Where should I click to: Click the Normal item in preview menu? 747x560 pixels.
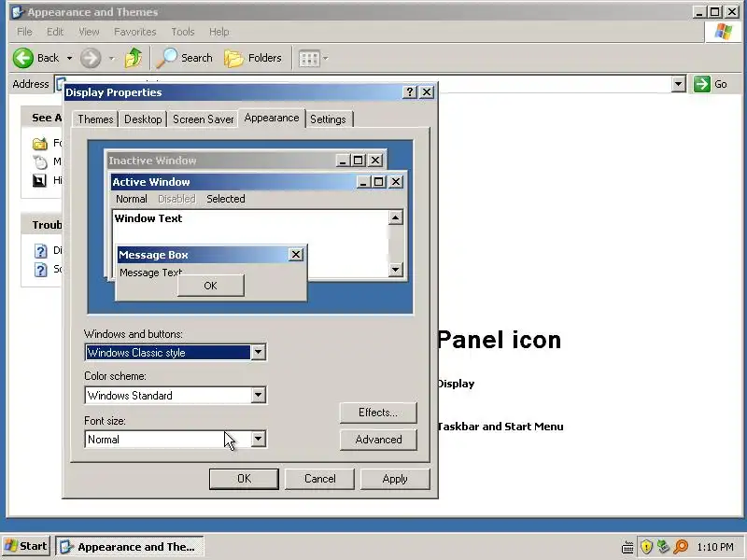pos(132,199)
